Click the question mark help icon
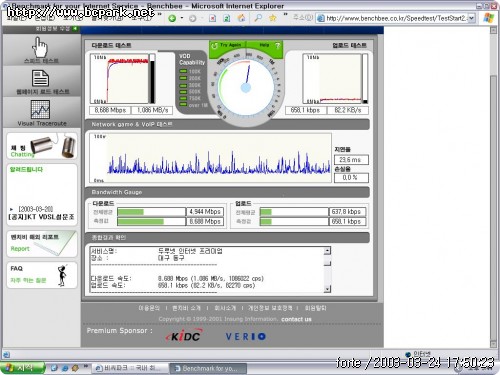This screenshot has height=375, width=500. [277, 46]
